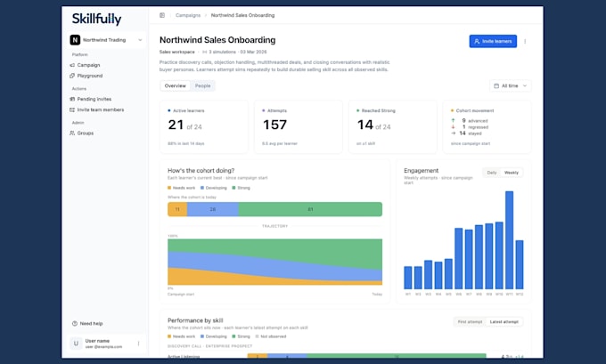Click the How's the cohort doing? heading
This screenshot has width=606, height=364.
pyautogui.click(x=201, y=171)
